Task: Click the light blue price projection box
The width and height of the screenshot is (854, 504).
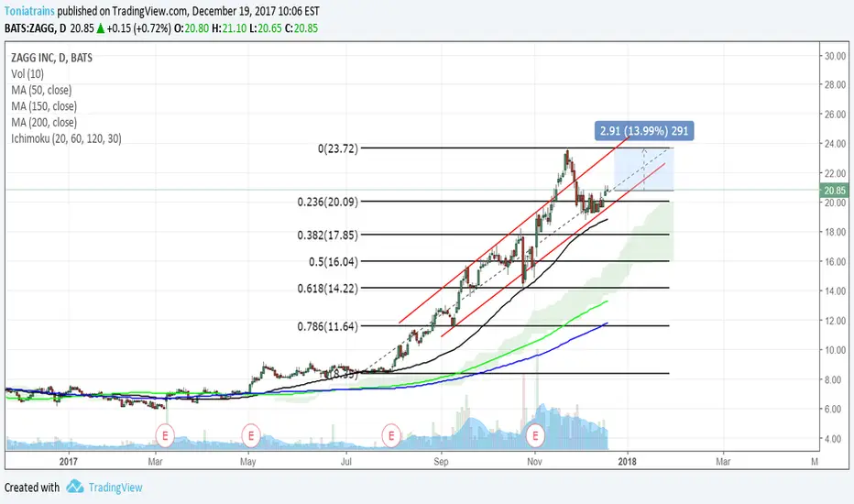Action: 644,169
